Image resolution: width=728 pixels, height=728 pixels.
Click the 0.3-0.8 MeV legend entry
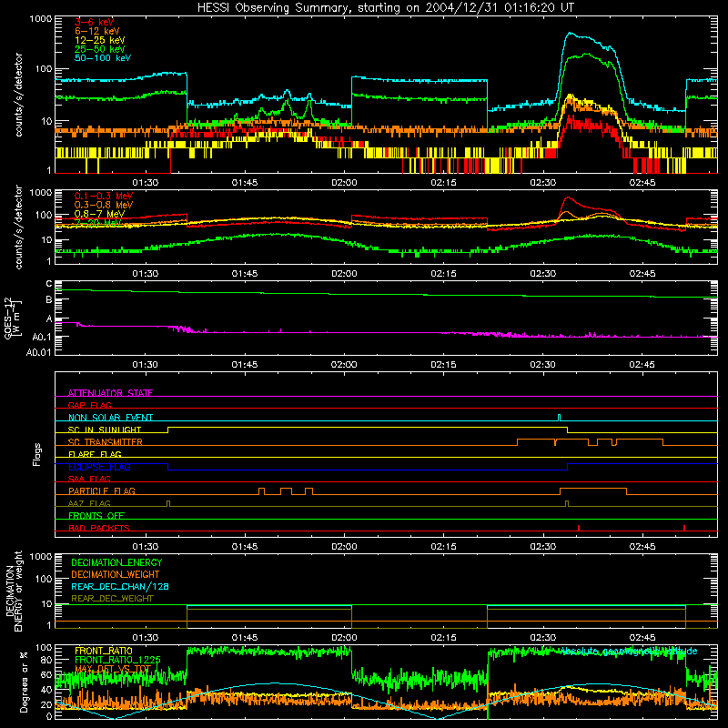[104, 205]
